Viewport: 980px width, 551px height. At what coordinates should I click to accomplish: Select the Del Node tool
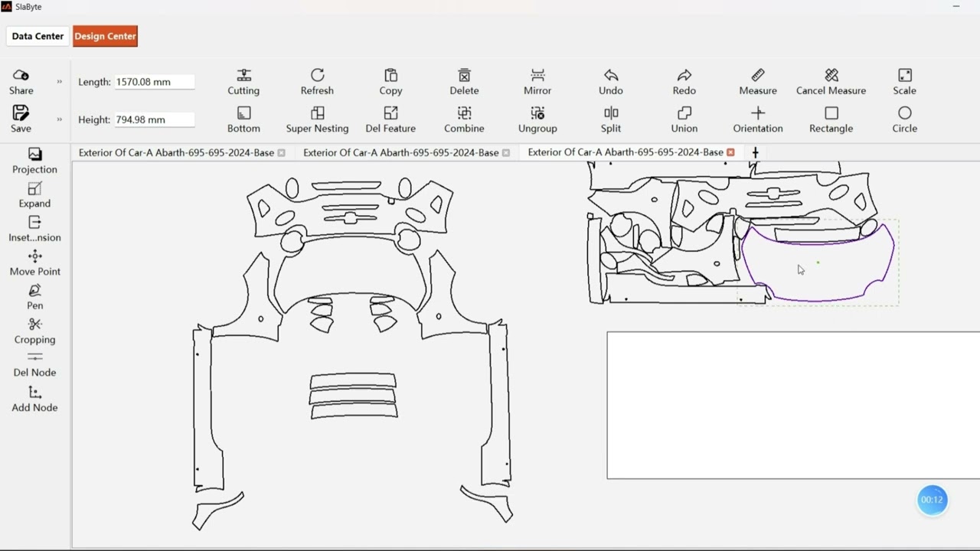click(34, 364)
